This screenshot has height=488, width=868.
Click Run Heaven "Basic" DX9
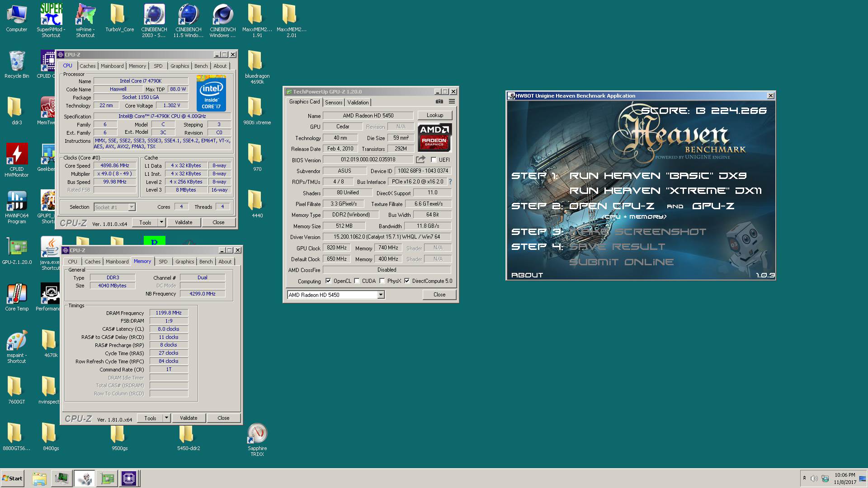pos(658,176)
